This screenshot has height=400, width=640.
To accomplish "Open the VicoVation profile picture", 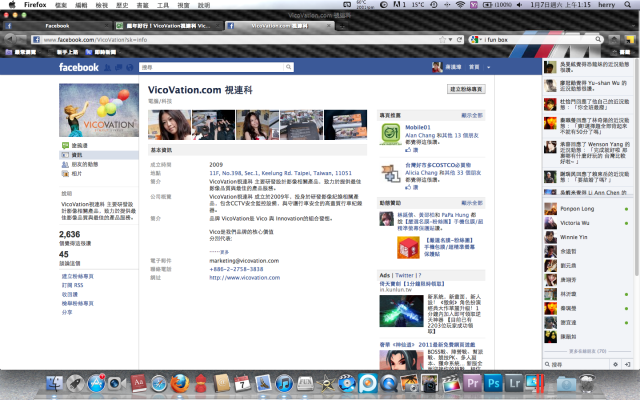I will [x=99, y=110].
